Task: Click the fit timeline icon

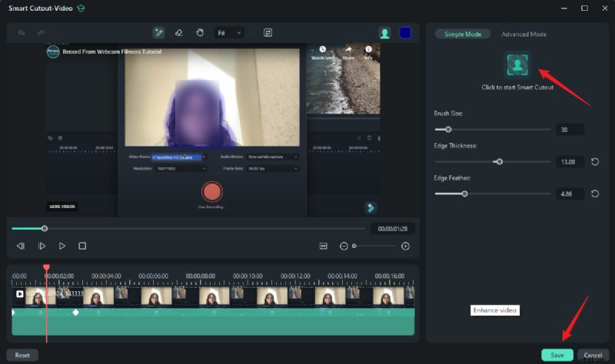Action: coord(323,246)
